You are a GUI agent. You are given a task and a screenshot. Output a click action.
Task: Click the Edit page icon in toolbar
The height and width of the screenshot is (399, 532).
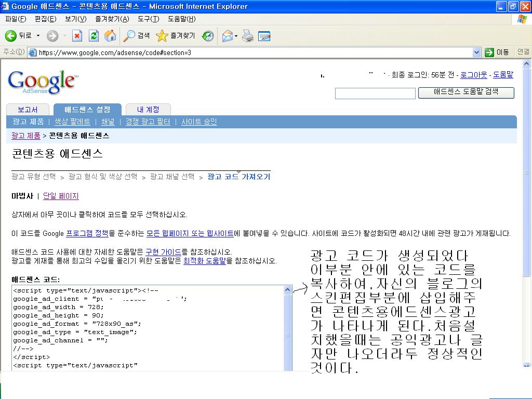point(264,36)
